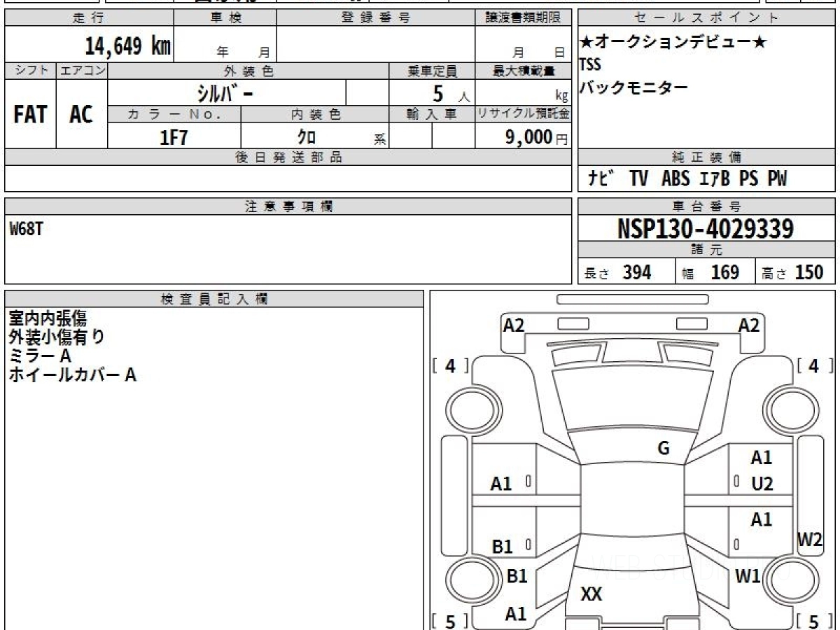Click the バックモニター entry
840x630 pixels.
(x=633, y=87)
